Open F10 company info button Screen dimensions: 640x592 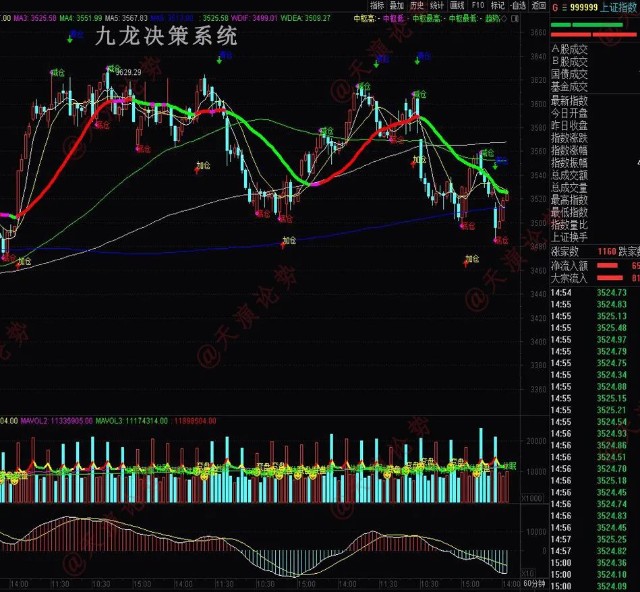point(478,5)
